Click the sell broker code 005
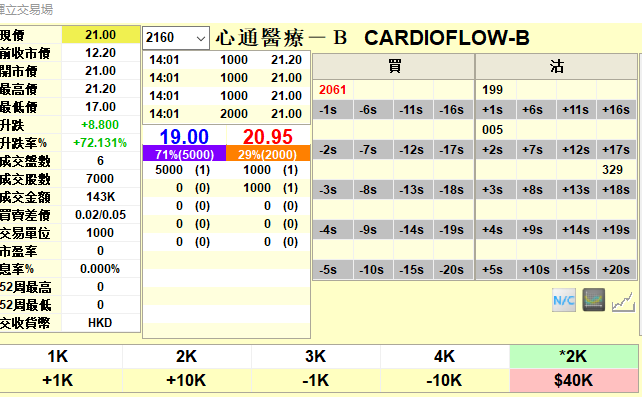Viewport: 642px width, 397px height. click(x=493, y=130)
